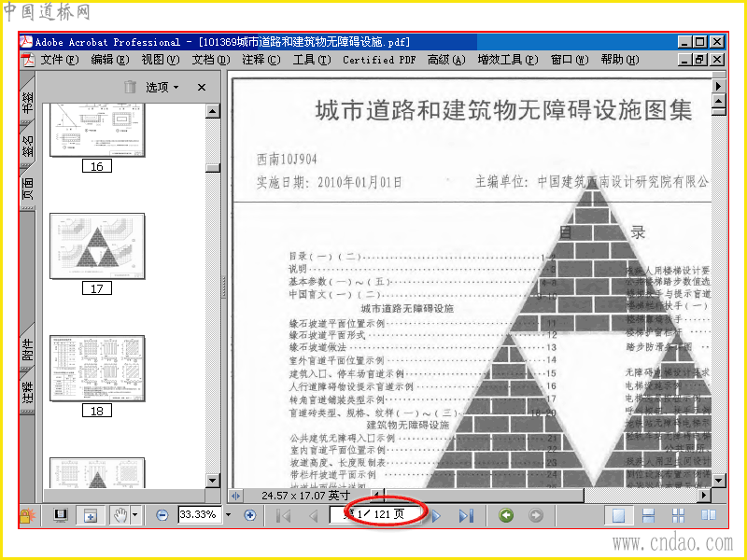This screenshot has width=747, height=560.
Task: Go to the last page with the arrow icon
Action: [x=465, y=516]
